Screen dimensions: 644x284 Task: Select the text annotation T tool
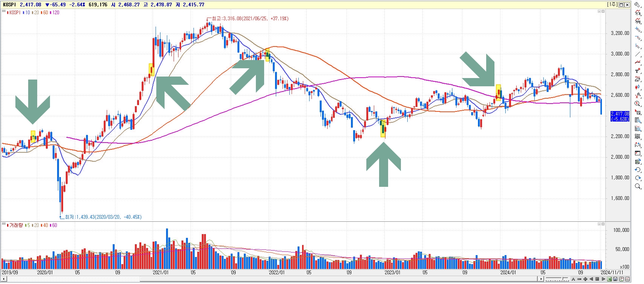coord(638,70)
